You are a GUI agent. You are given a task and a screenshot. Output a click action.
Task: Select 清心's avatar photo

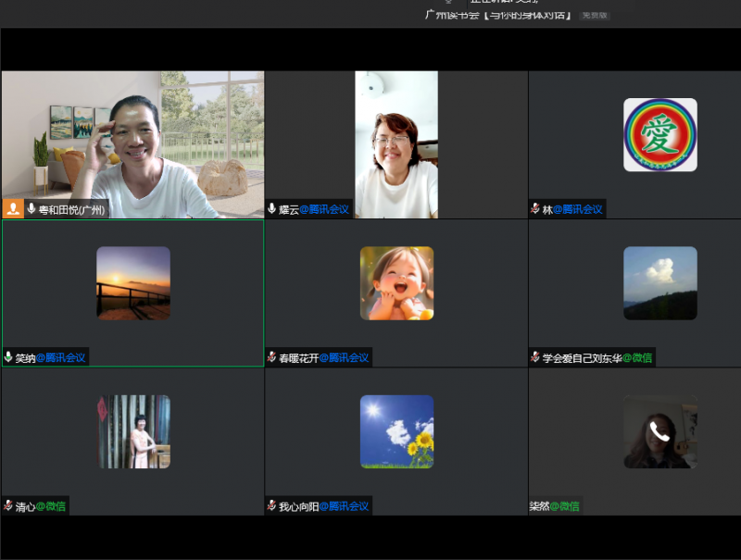(x=133, y=431)
